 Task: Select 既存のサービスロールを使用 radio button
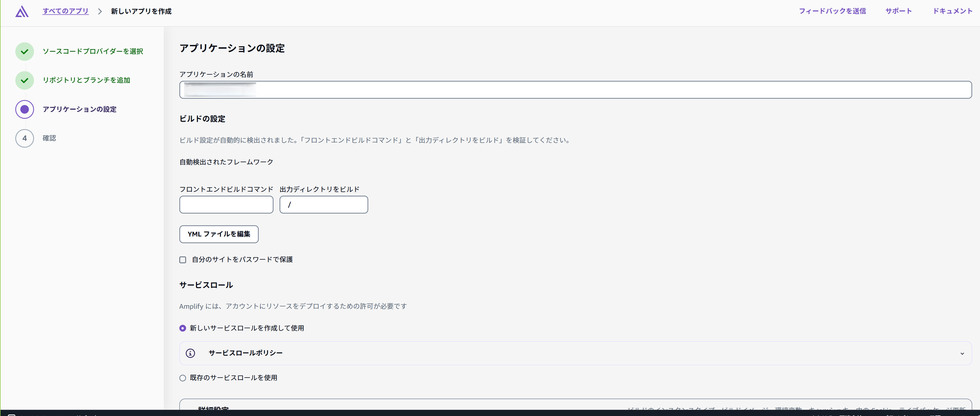coord(183,378)
